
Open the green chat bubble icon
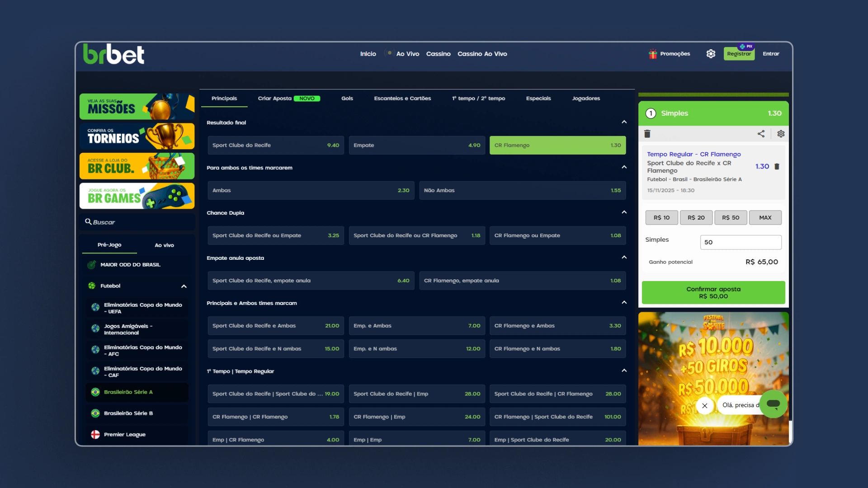coord(773,404)
